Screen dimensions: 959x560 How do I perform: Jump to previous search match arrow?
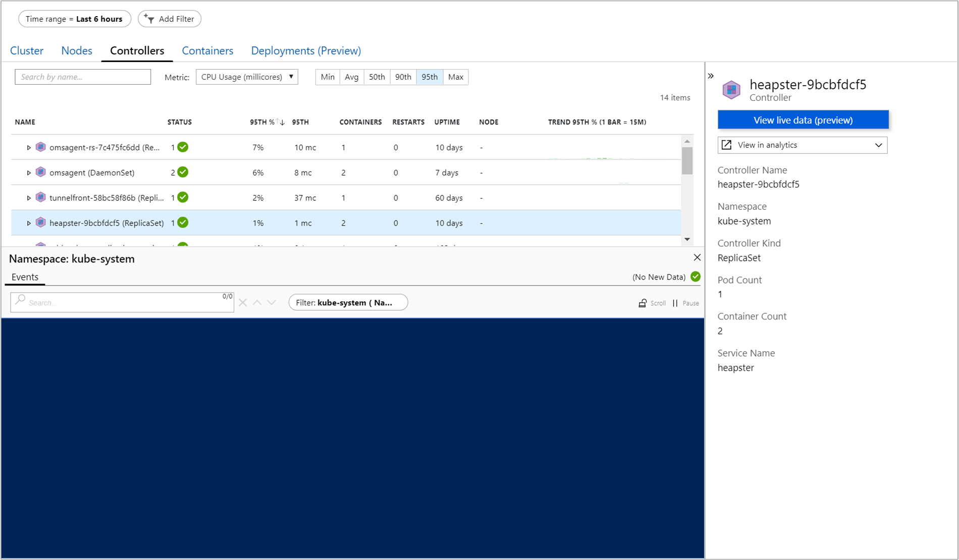[257, 303]
